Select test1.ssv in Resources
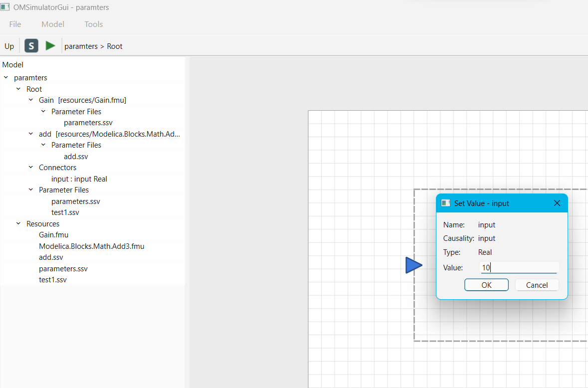The height and width of the screenshot is (388, 588). point(53,280)
